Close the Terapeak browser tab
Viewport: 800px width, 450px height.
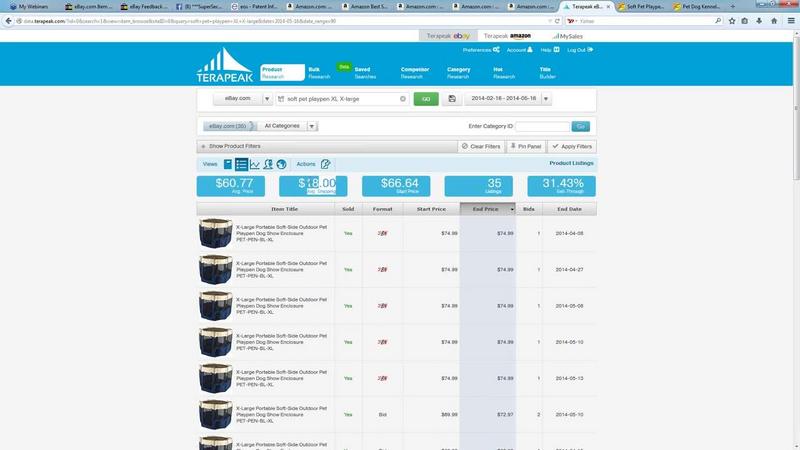[x=608, y=7]
